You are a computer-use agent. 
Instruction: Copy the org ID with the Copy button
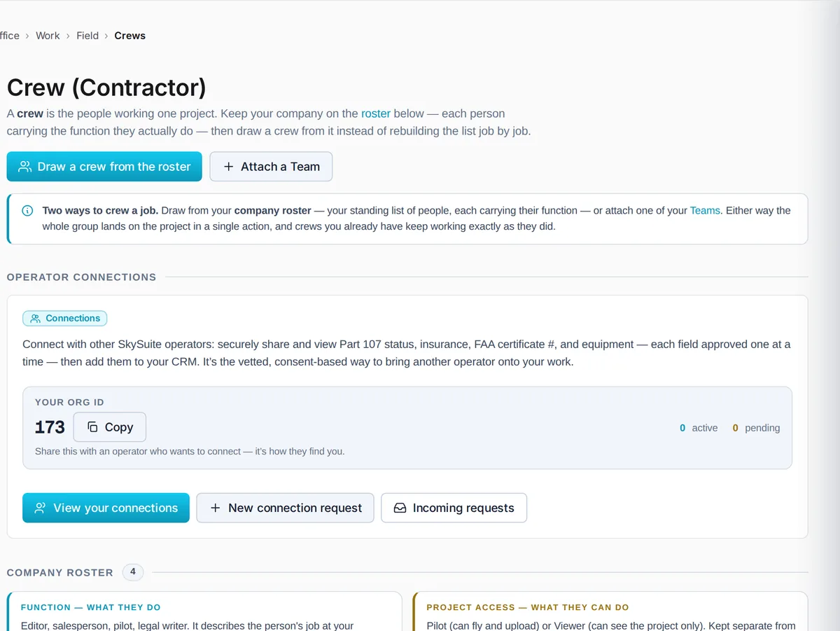pyautogui.click(x=110, y=427)
